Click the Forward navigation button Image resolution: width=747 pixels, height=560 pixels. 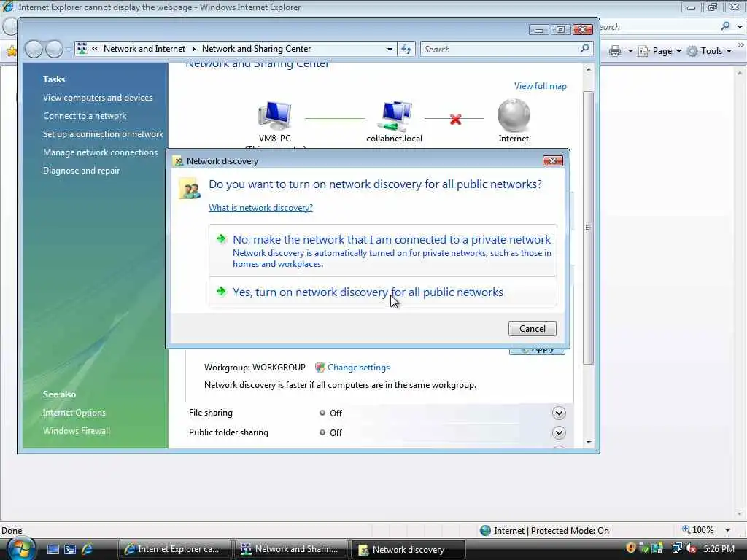click(54, 49)
